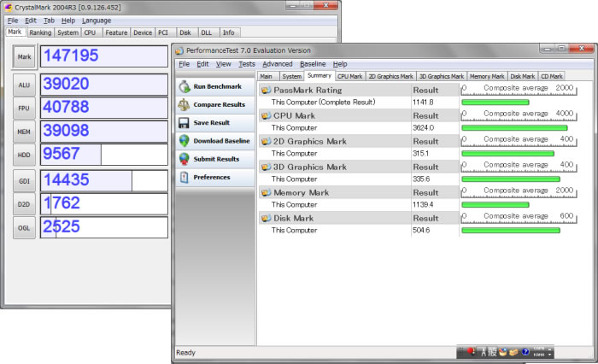The height and width of the screenshot is (364, 598).
Task: Minimize the language bar with its small button
Action: pyautogui.click(x=549, y=349)
